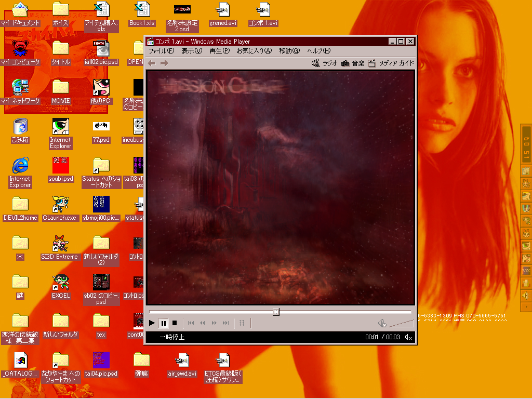Image resolution: width=532 pixels, height=399 pixels.
Task: Select the コンポ 1.avi desktop file
Action: [263, 15]
